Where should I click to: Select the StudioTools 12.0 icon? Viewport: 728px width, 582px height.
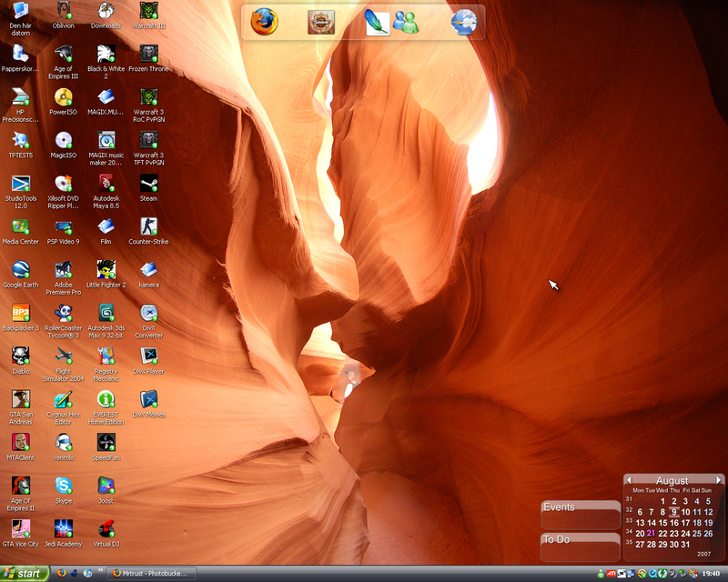(20, 184)
